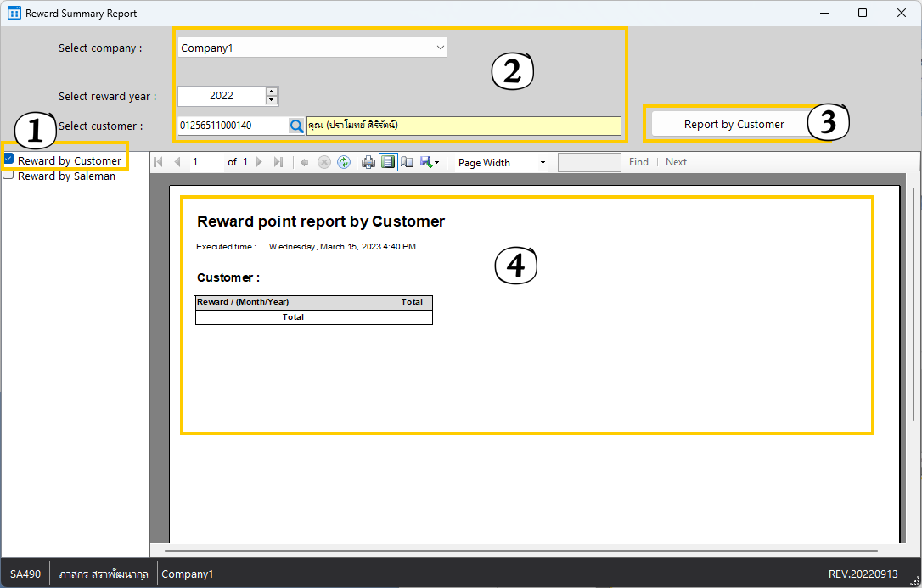
Task: Open the Page Setup icon
Action: 408,162
